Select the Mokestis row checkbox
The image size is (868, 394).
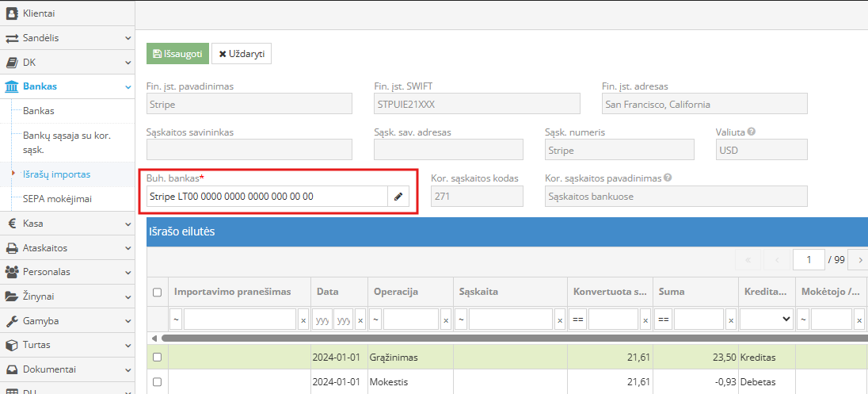pos(157,382)
